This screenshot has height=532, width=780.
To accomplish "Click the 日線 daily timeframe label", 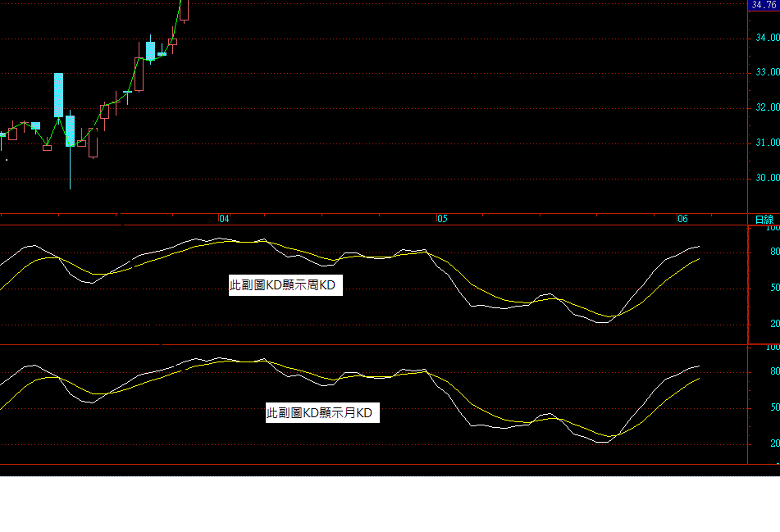I will point(764,219).
